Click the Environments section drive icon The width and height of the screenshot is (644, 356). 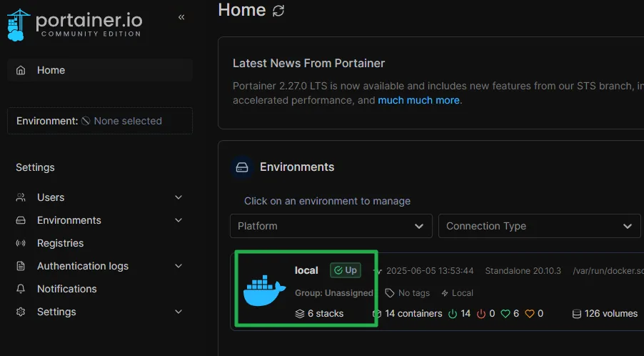pyautogui.click(x=242, y=167)
